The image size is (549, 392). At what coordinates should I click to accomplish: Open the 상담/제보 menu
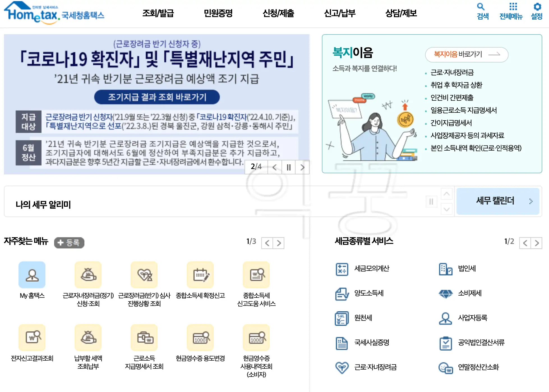point(402,13)
